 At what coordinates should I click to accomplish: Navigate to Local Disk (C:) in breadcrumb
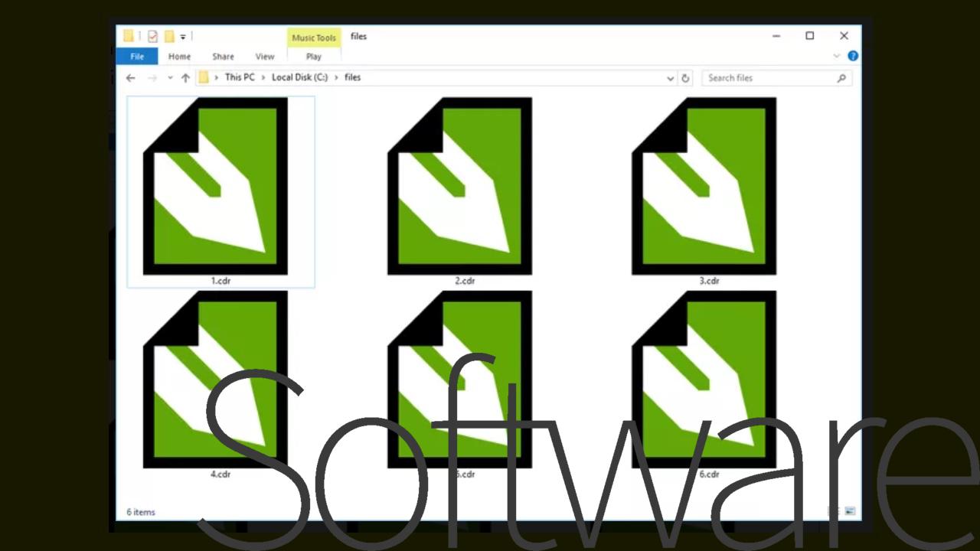[x=299, y=77]
